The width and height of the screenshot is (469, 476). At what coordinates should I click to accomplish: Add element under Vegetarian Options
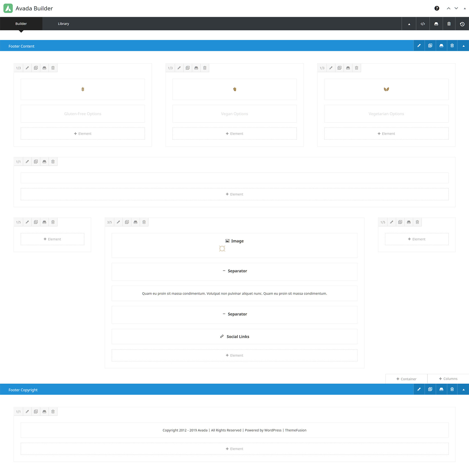click(386, 133)
